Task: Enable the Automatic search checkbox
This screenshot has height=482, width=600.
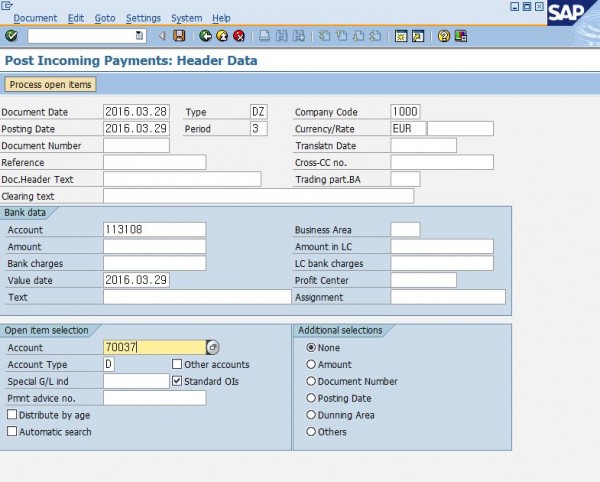Action: pyautogui.click(x=12, y=431)
